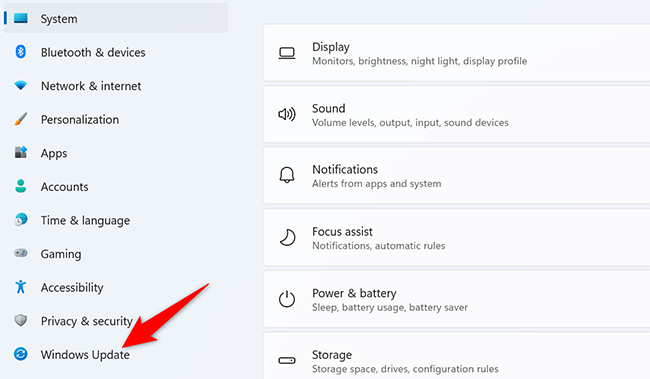
Task: Click the Network wifi icon
Action: (20, 85)
